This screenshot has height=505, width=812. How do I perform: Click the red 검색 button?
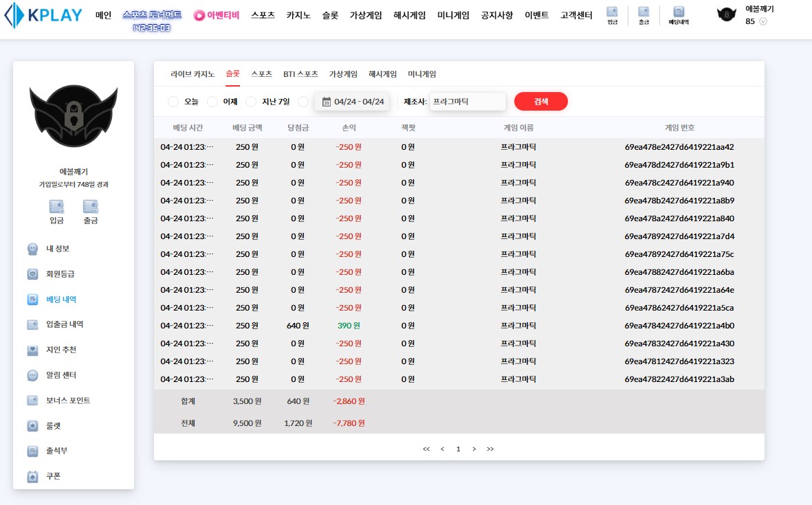click(x=540, y=102)
